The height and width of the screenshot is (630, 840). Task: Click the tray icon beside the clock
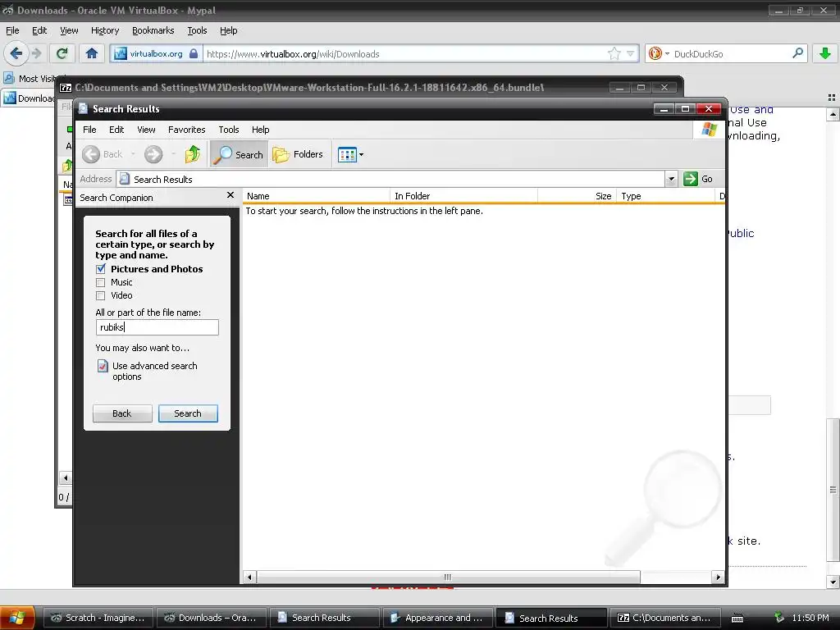779,618
